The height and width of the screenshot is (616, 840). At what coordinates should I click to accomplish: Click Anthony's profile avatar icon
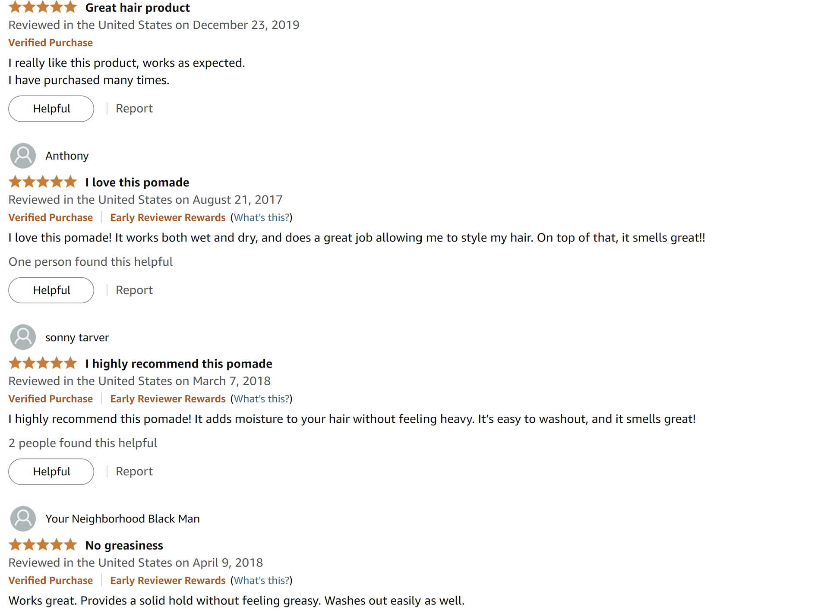coord(23,156)
